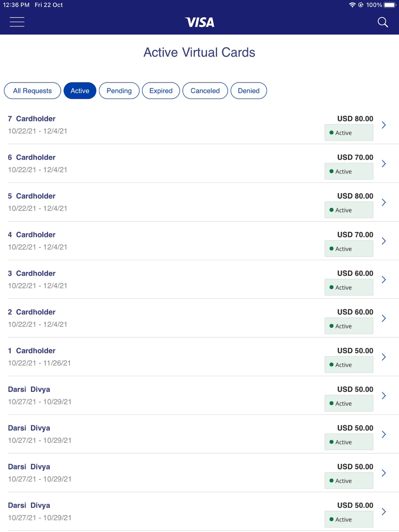Tap the battery indicator icon
The width and height of the screenshot is (399, 532).
(x=390, y=5)
